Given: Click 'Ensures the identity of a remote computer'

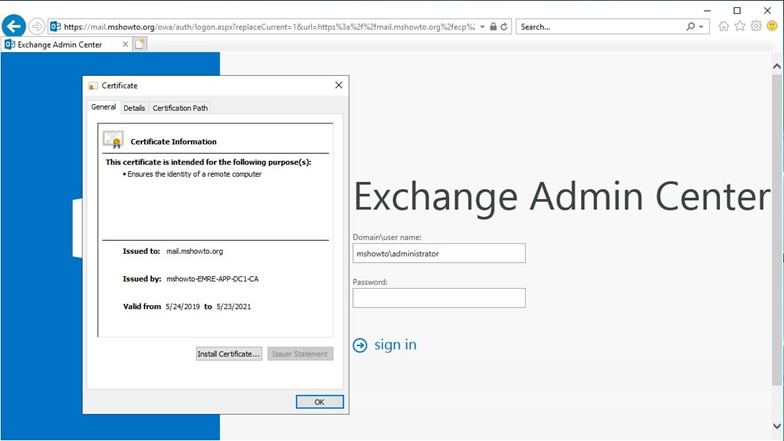Looking at the screenshot, I should tap(194, 174).
